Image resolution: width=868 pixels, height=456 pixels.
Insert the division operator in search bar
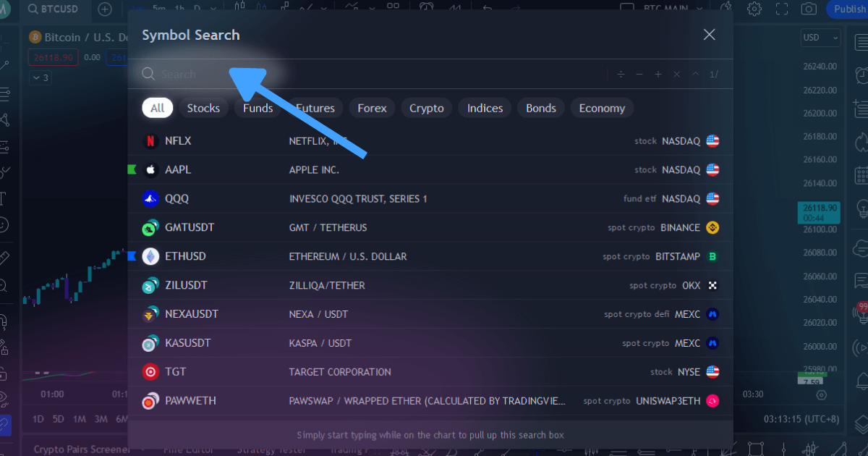[x=621, y=74]
